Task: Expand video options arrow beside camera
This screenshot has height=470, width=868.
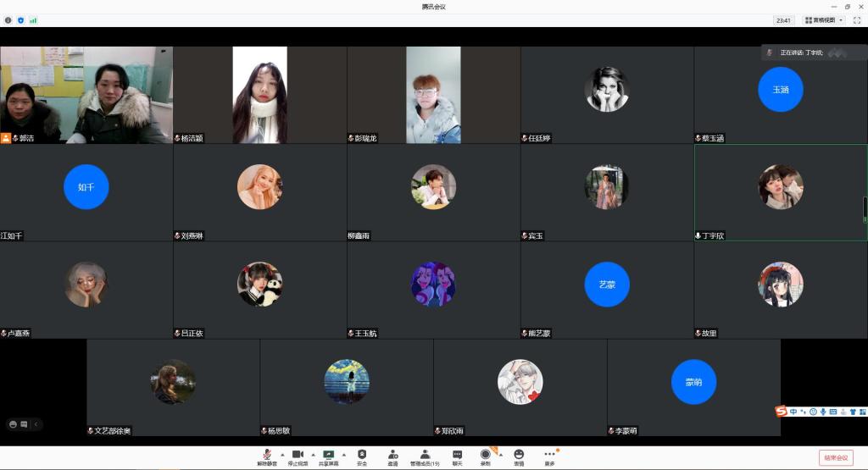Action: (x=313, y=455)
